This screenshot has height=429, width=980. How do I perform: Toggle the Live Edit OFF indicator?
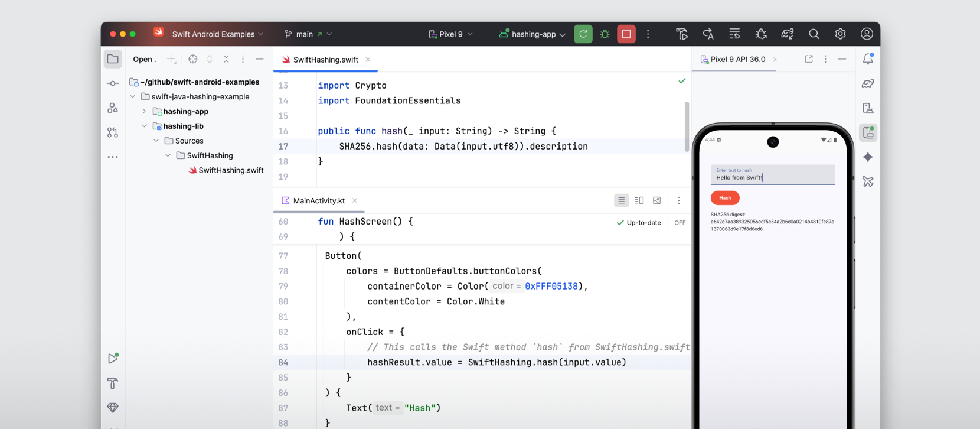click(x=680, y=223)
